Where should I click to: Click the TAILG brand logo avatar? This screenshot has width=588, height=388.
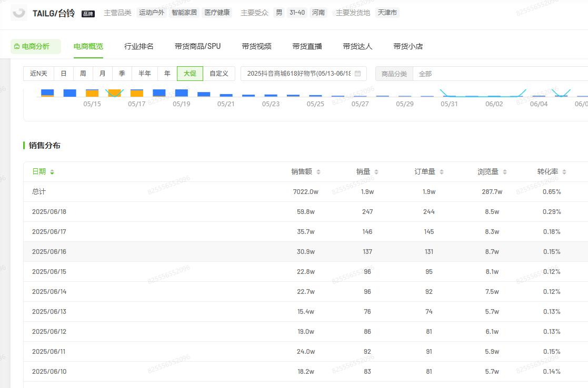[19, 13]
